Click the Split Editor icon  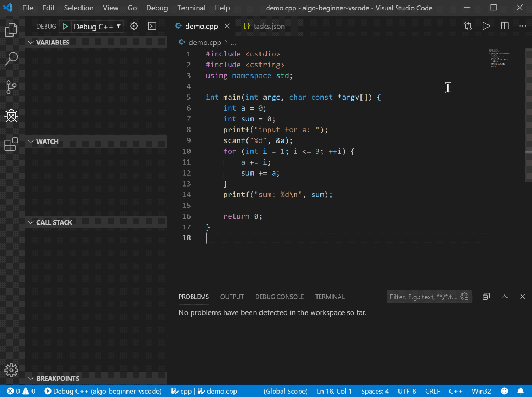pyautogui.click(x=504, y=26)
